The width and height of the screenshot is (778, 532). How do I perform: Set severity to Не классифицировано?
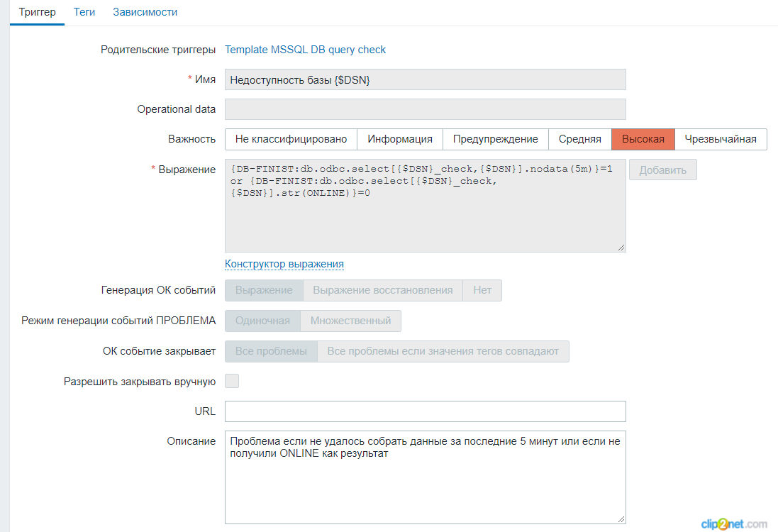tap(291, 139)
